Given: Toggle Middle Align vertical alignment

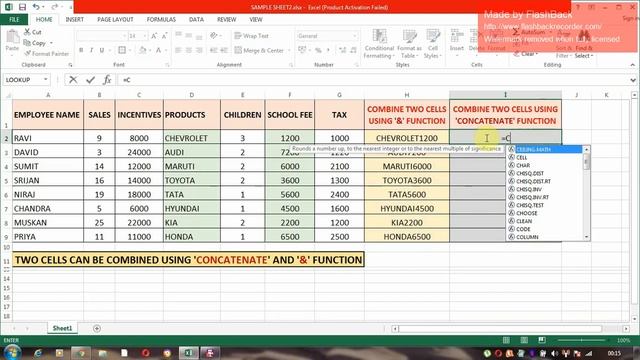Looking at the screenshot, I should [x=189, y=36].
